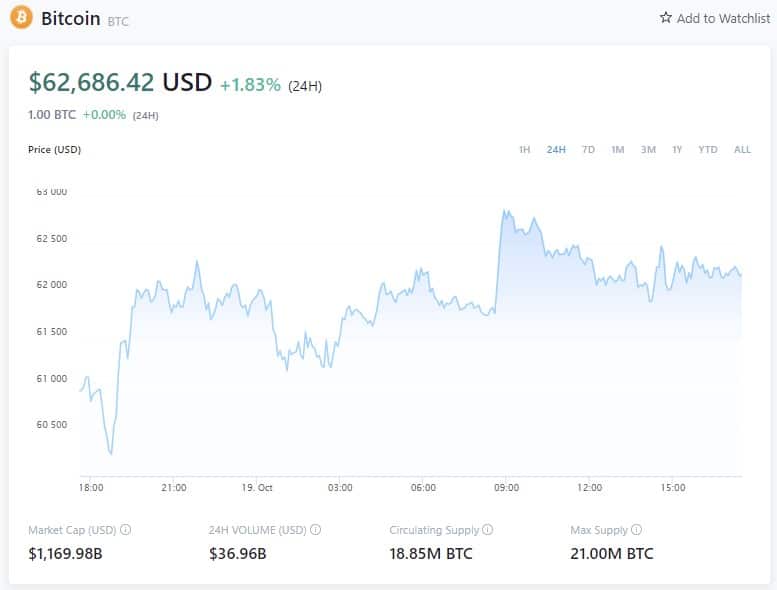Show the ALL time chart

(x=742, y=150)
